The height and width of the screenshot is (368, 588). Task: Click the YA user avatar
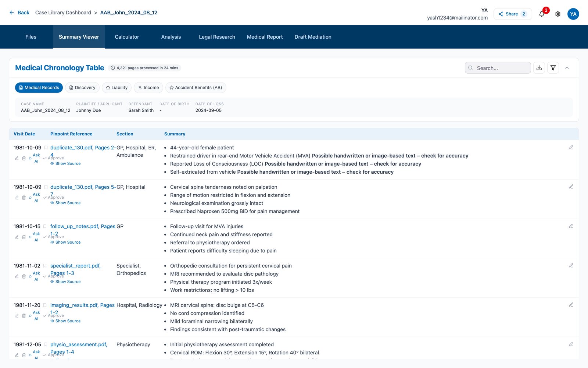[x=573, y=14]
